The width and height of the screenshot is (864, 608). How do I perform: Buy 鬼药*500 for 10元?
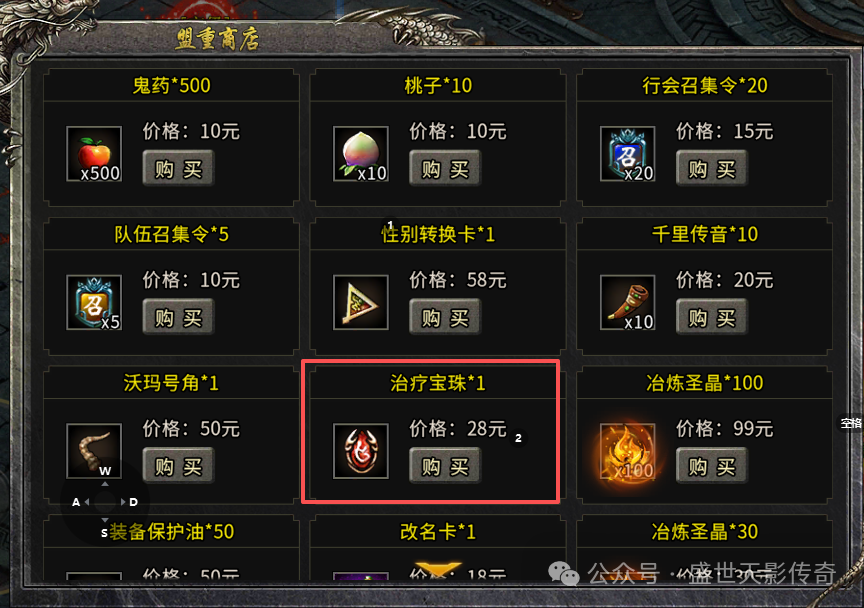178,168
